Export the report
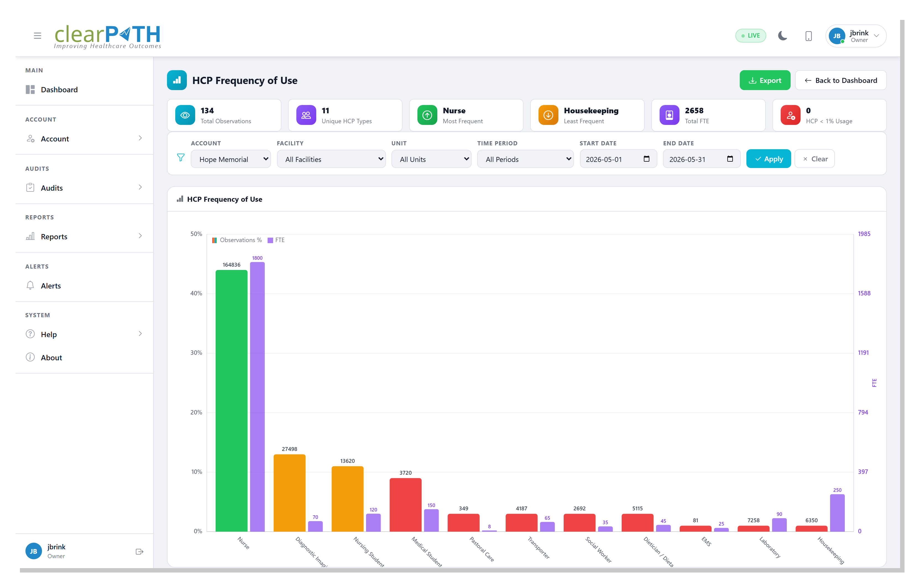This screenshot has height=588, width=920. [x=765, y=80]
